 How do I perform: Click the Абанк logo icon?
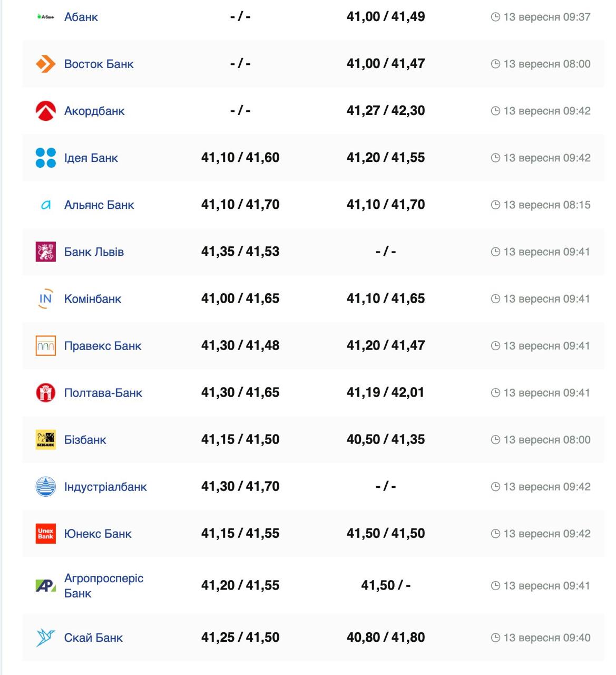point(45,17)
